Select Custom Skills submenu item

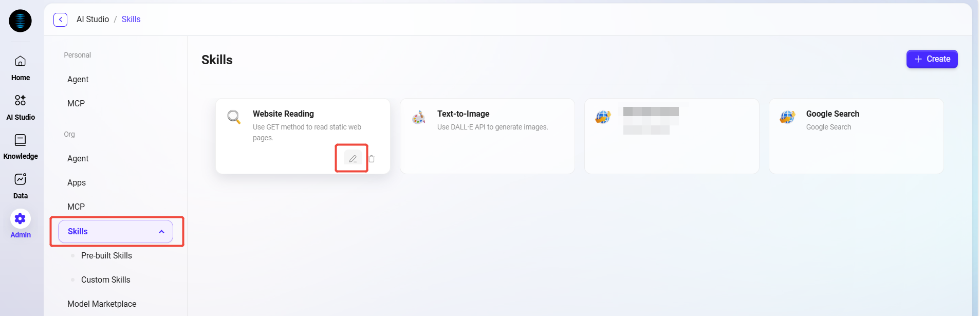pos(105,280)
